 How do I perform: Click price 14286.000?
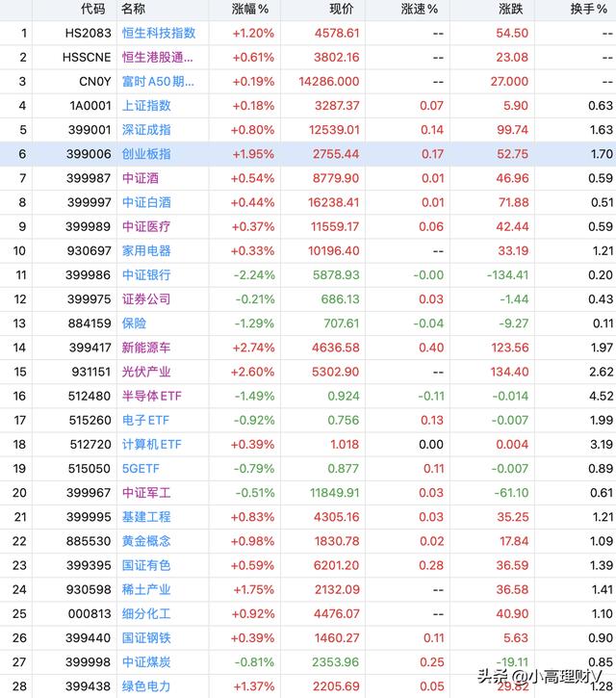[329, 82]
